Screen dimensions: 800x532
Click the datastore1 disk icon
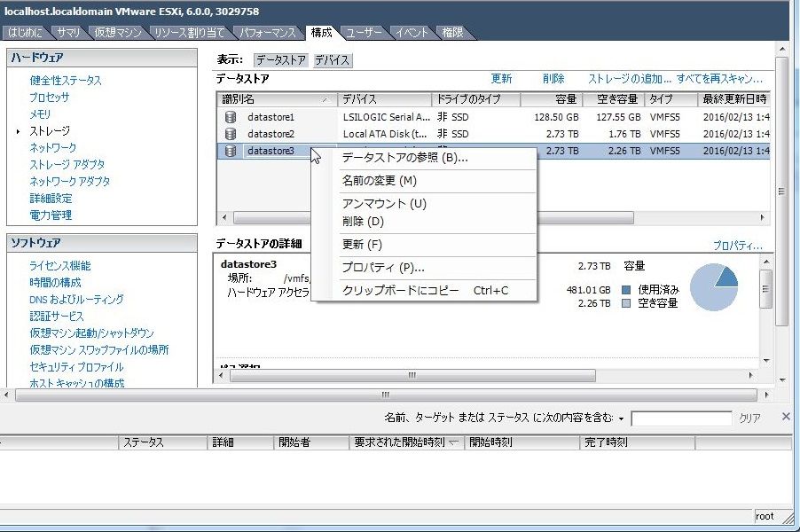click(231, 117)
